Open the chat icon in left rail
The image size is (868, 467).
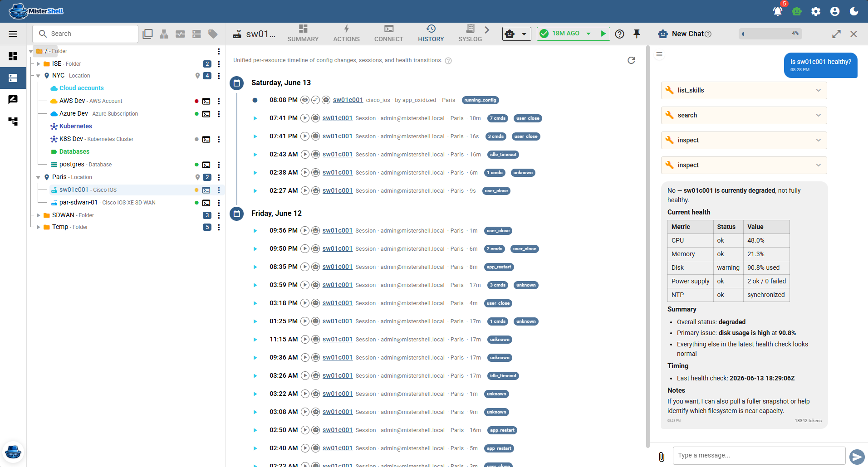coord(13,100)
